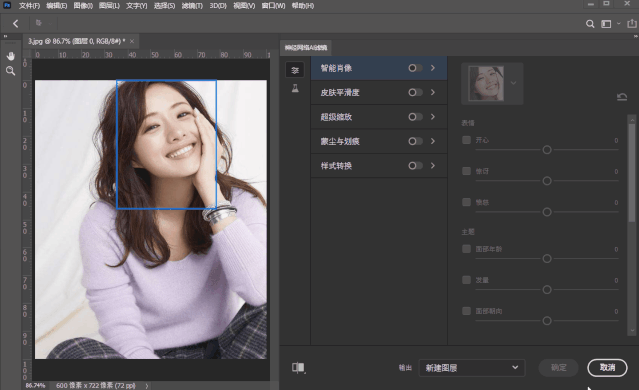Turn on the 皮肤平滑度 toggle

click(415, 93)
